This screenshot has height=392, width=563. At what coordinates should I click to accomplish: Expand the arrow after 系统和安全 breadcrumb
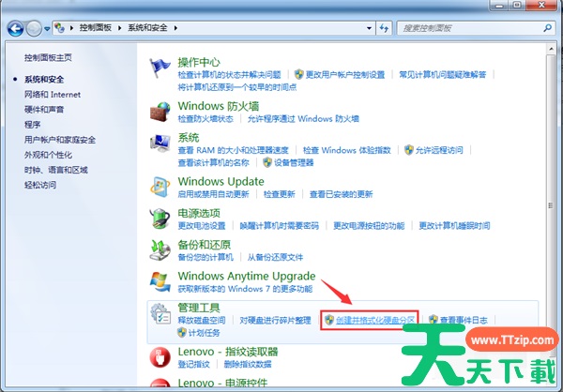pos(175,27)
